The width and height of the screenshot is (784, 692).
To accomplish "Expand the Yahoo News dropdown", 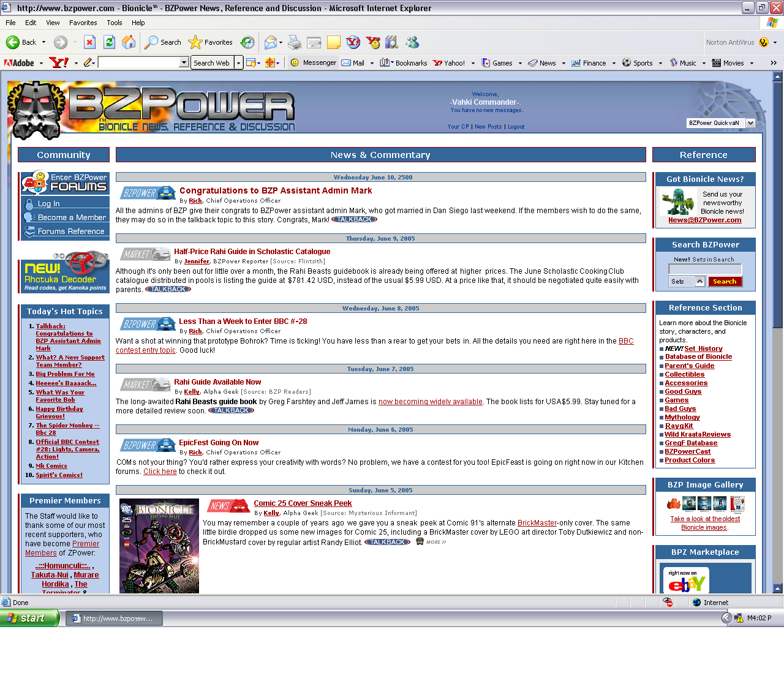I will (563, 63).
